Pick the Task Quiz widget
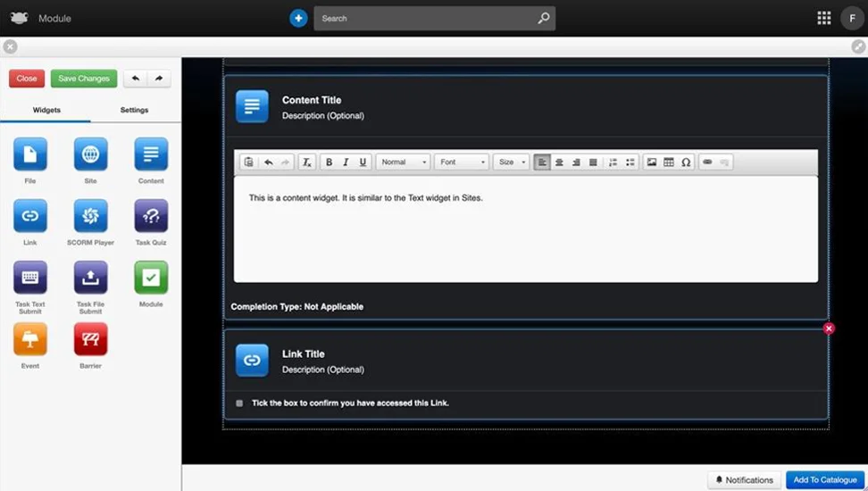868x491 pixels. pyautogui.click(x=151, y=216)
